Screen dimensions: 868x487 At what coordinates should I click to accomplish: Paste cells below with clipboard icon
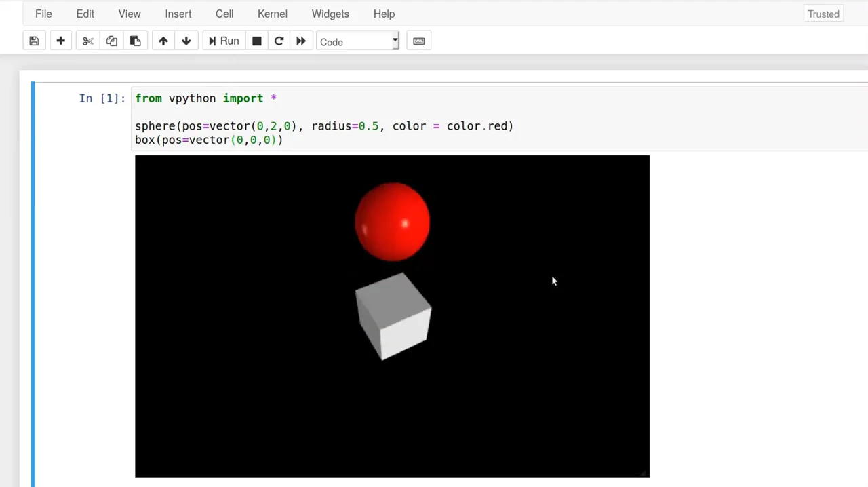click(x=135, y=41)
